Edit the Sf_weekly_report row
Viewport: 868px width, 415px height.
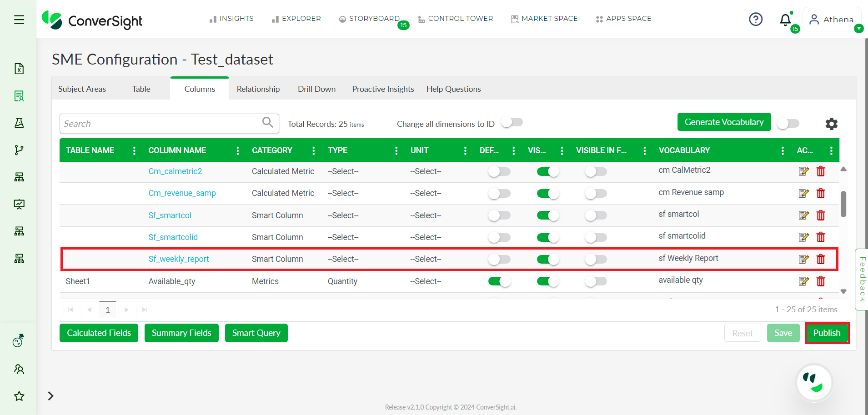[803, 259]
